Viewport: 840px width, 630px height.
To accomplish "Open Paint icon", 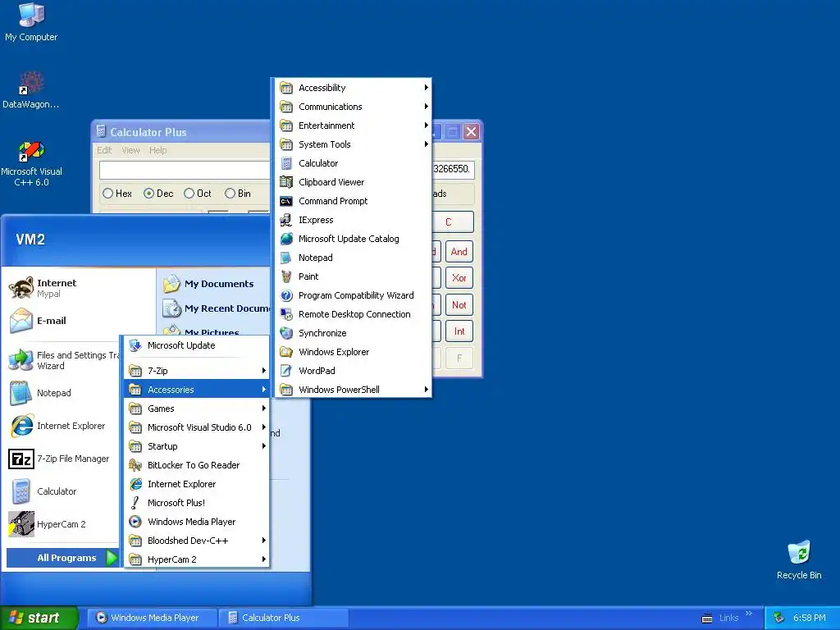I will [286, 276].
